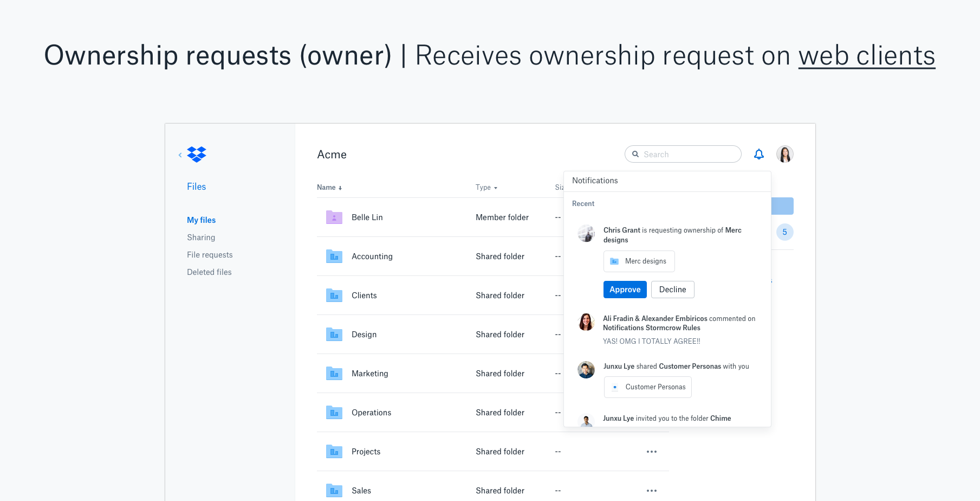Open the notifications bell icon

click(x=758, y=154)
